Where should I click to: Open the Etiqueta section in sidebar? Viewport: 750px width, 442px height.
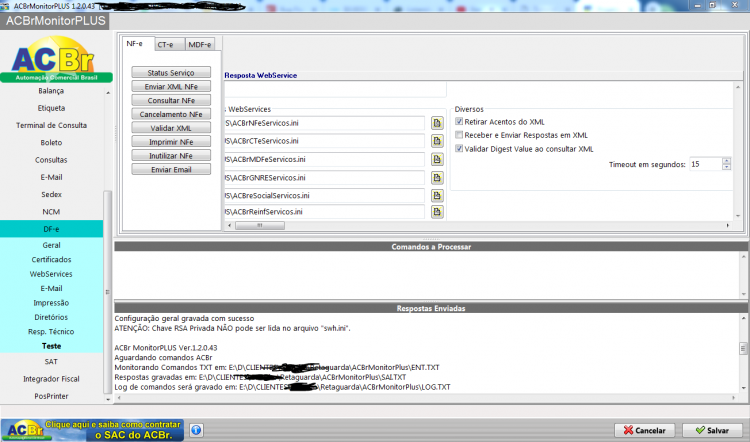coord(51,108)
